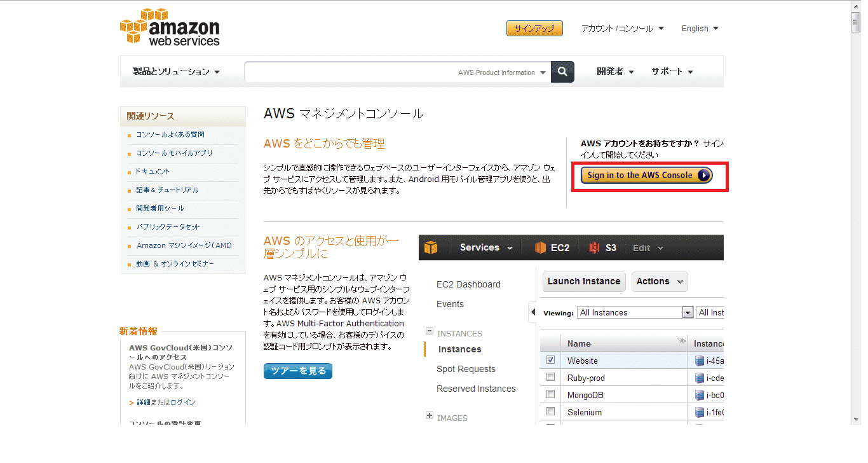Open the サポート menu

(672, 72)
